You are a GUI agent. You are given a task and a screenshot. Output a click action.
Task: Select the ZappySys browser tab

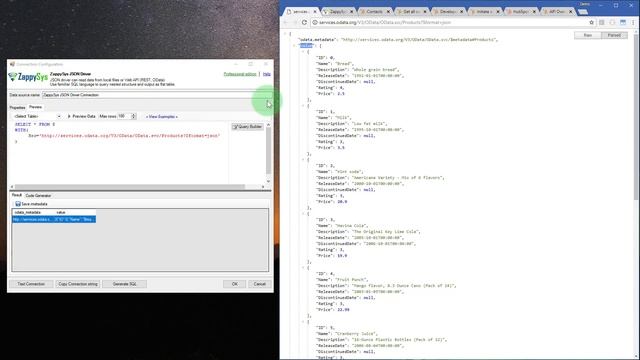click(x=338, y=12)
